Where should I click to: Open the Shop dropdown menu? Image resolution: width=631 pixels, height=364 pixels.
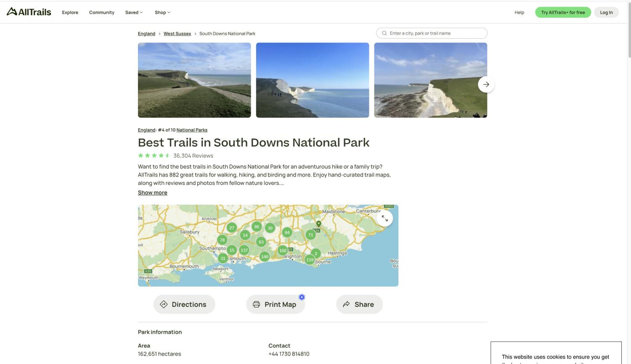(162, 12)
